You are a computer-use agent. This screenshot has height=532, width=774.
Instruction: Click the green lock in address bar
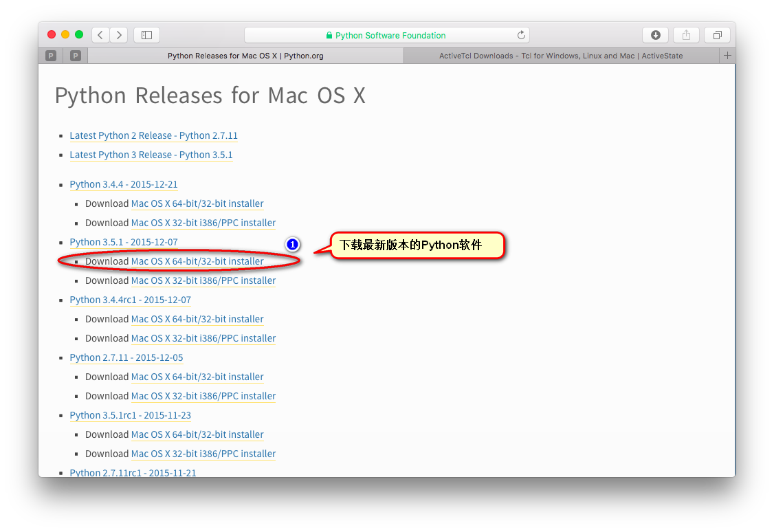[329, 36]
